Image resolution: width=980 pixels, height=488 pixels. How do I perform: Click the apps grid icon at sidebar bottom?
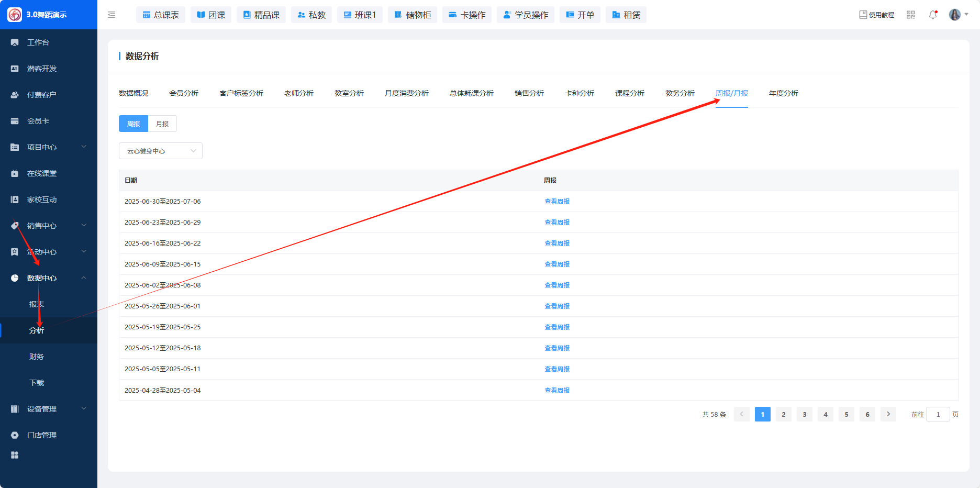(15, 455)
